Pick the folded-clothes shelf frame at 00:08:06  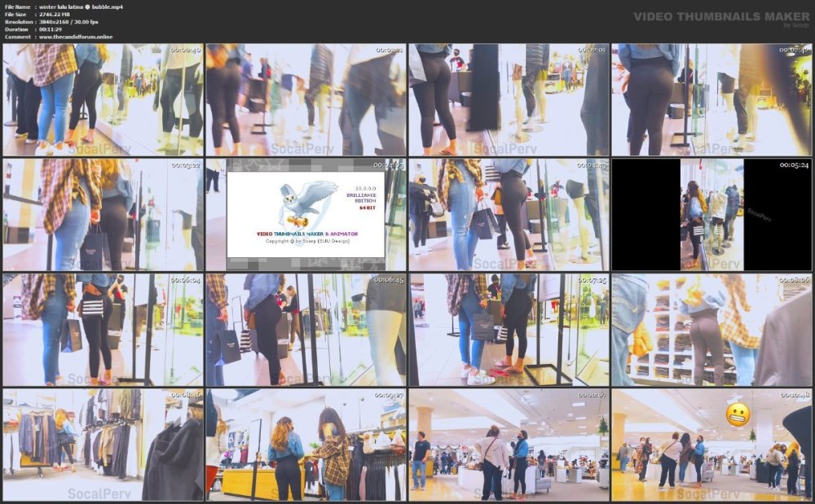(x=711, y=330)
